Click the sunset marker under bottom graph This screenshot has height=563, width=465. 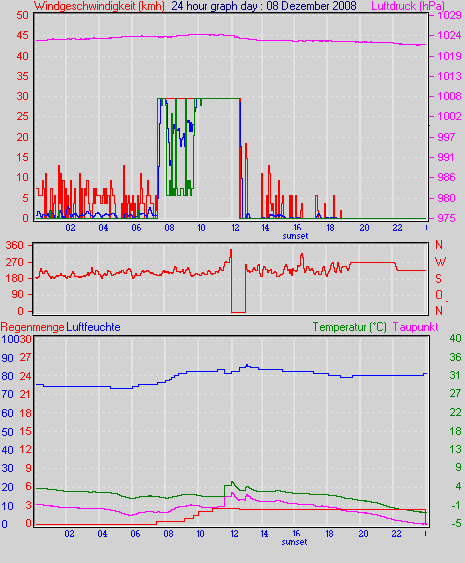point(294,542)
